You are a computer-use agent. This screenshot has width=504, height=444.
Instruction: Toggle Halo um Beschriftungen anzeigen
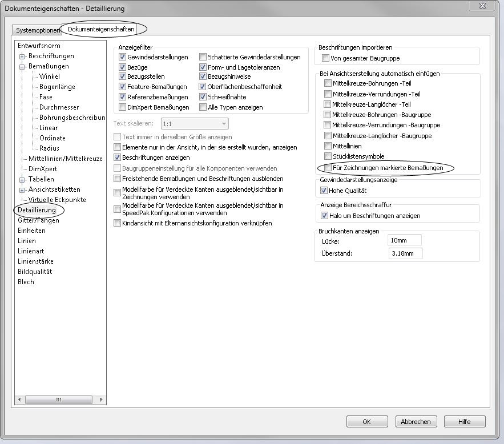pyautogui.click(x=324, y=216)
